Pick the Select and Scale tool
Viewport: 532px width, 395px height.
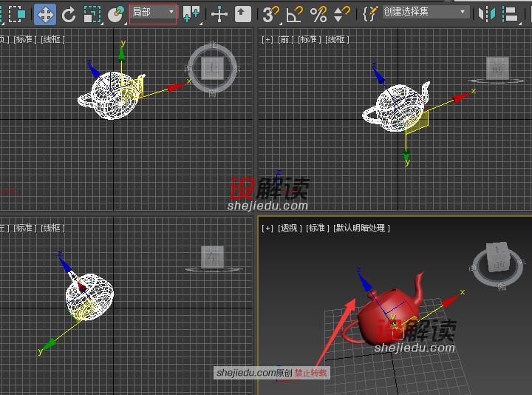coord(92,15)
